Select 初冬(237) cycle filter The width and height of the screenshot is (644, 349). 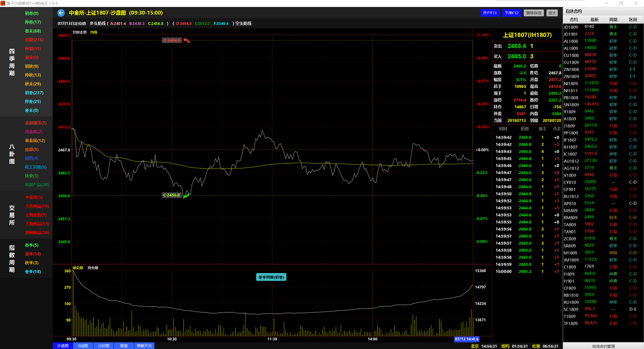[34, 92]
